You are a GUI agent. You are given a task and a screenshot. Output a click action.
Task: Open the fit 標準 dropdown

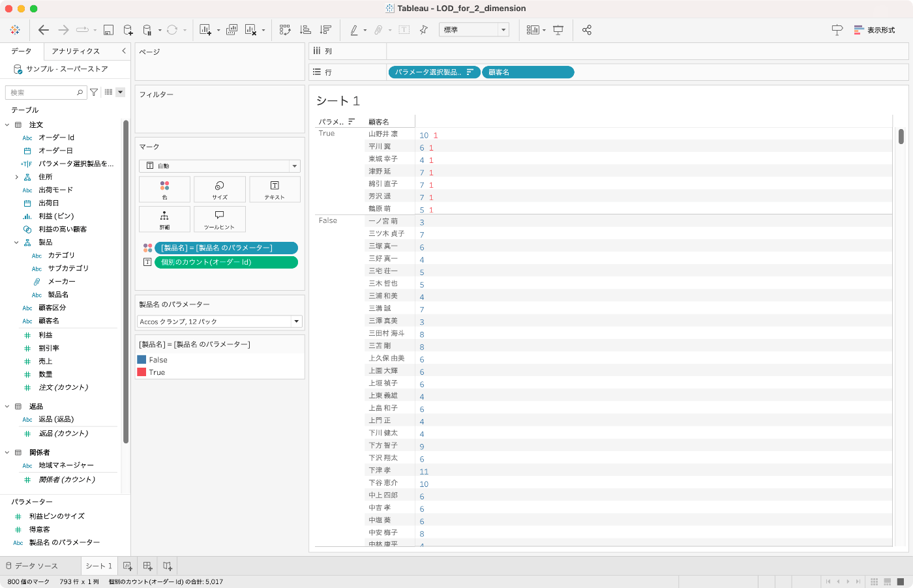pos(473,30)
